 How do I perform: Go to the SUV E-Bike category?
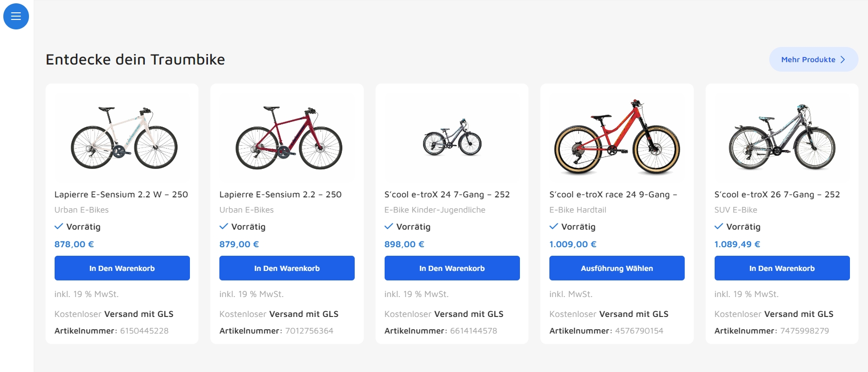click(x=736, y=210)
